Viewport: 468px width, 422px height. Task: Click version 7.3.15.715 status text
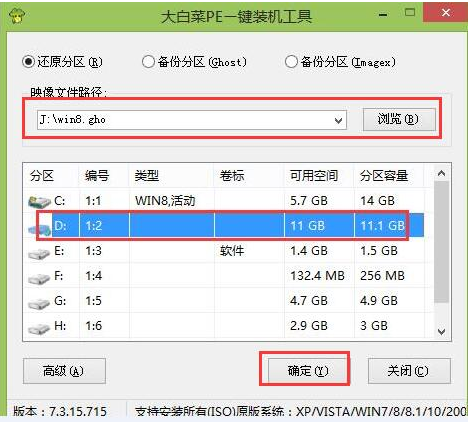click(x=60, y=411)
